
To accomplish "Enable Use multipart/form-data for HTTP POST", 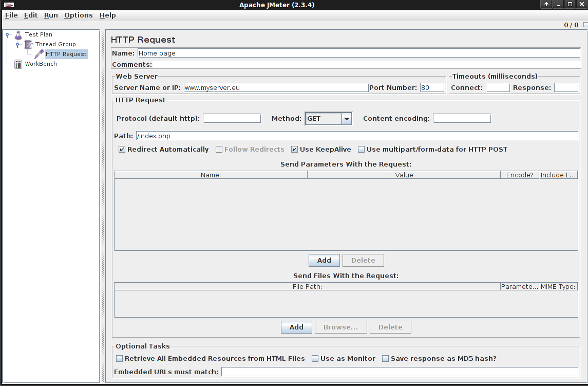I will point(361,150).
